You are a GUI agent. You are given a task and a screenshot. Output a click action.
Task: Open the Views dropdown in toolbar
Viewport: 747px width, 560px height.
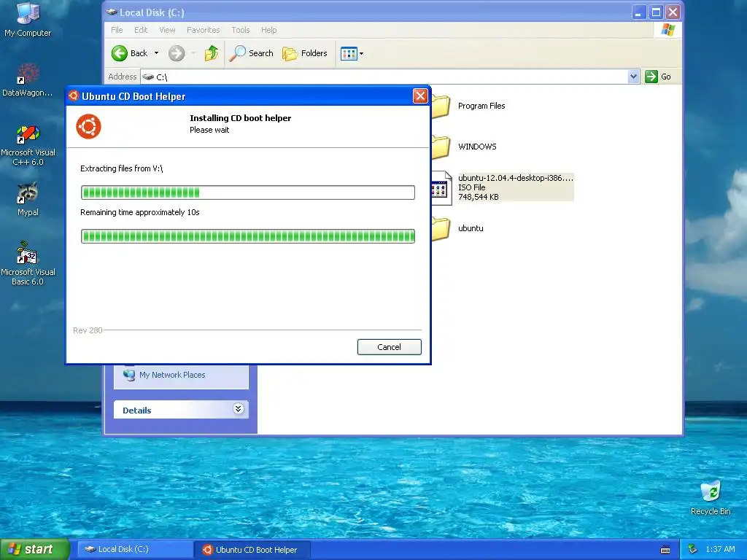(352, 53)
